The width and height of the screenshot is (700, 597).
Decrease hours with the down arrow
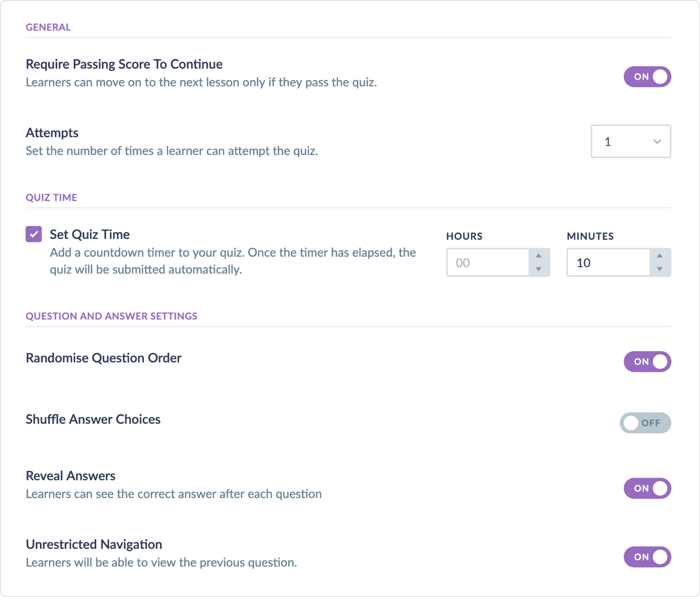(x=539, y=269)
